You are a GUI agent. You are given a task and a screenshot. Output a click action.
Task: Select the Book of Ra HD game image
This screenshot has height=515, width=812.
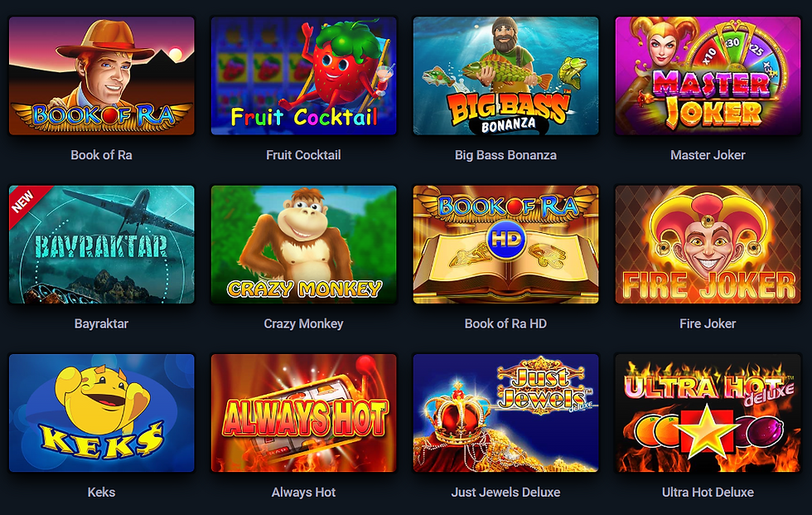pyautogui.click(x=506, y=245)
